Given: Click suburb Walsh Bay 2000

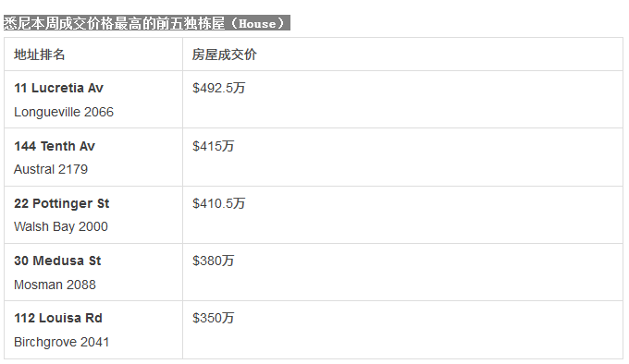Looking at the screenshot, I should click(x=61, y=226).
